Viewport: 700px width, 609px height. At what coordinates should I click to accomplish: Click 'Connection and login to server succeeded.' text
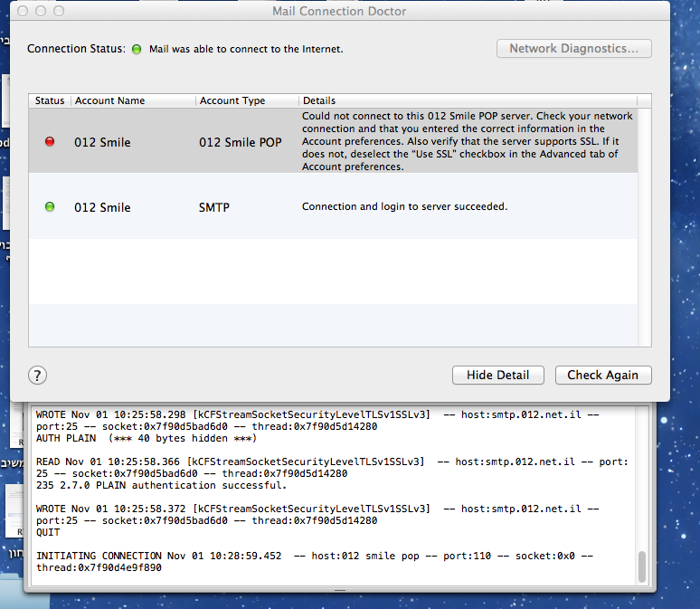(x=404, y=206)
